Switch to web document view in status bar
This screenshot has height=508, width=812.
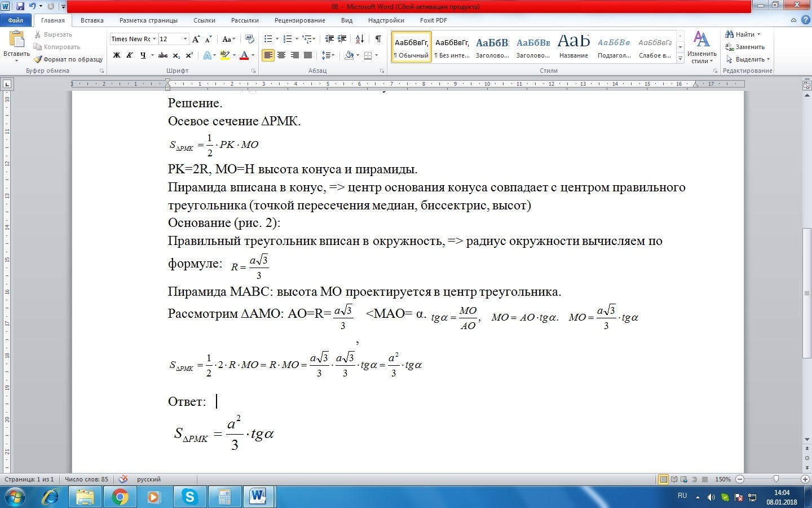pyautogui.click(x=684, y=479)
